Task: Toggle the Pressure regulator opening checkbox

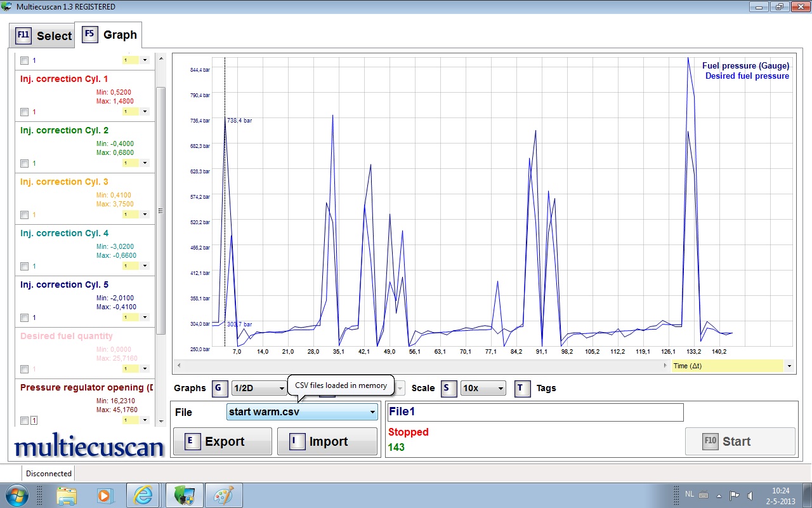Action: (24, 420)
